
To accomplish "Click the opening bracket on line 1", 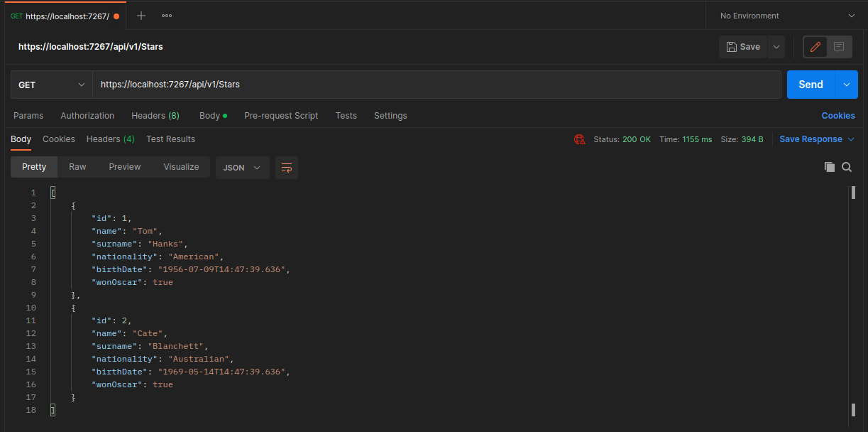I will click(x=53, y=193).
